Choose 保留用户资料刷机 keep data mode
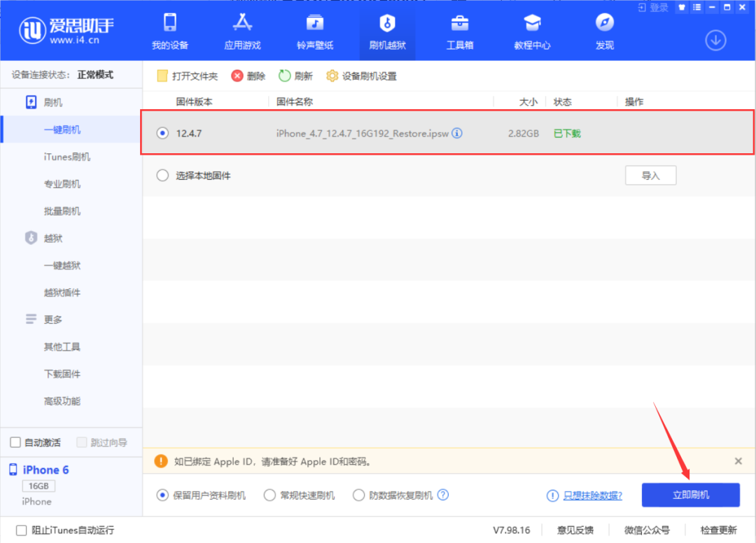Viewport: 756px width, 543px height. (162, 495)
